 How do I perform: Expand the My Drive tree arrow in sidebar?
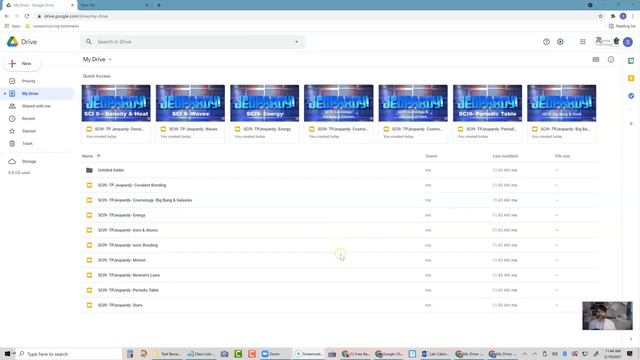point(4,93)
